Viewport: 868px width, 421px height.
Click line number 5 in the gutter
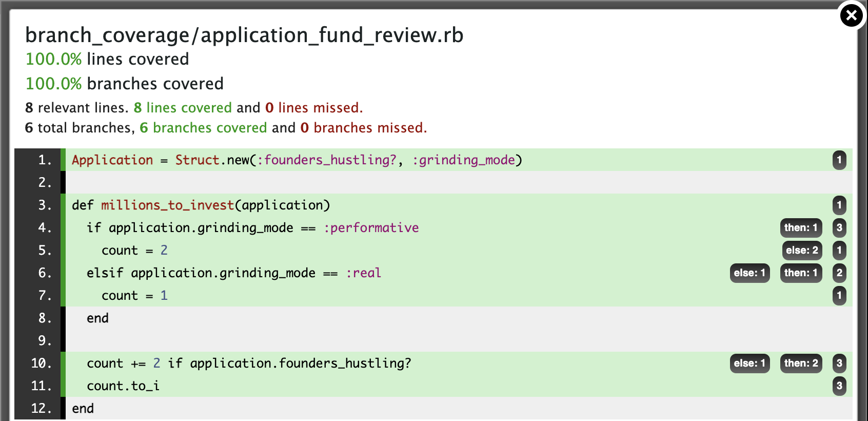coord(45,251)
